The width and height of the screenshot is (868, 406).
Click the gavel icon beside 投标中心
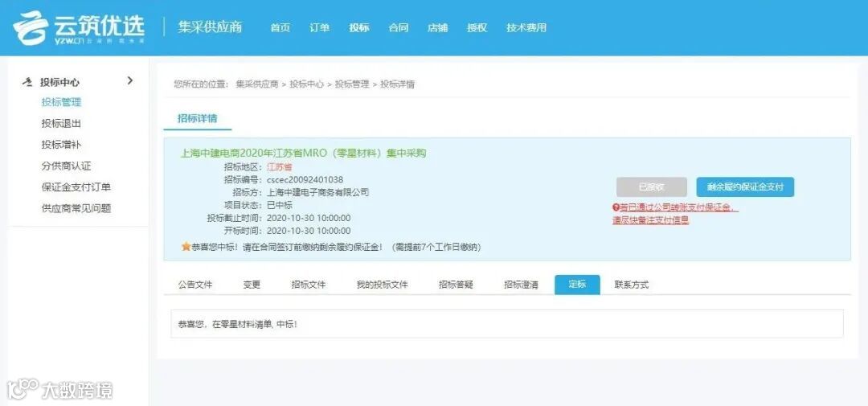[x=27, y=82]
